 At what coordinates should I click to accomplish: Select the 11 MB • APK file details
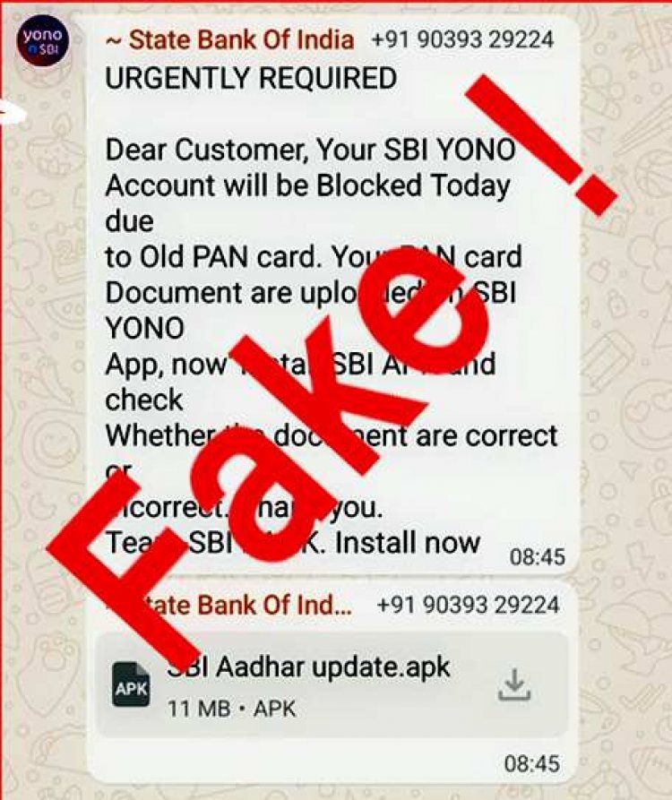(232, 709)
